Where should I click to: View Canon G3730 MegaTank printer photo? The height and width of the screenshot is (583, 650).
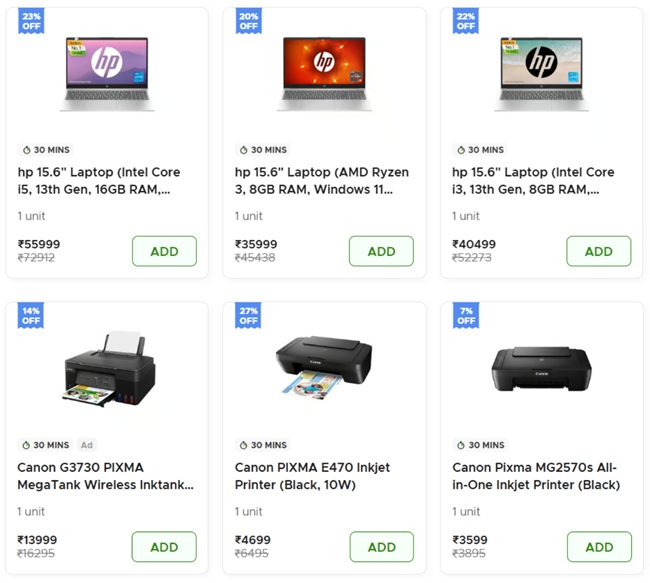point(107,368)
